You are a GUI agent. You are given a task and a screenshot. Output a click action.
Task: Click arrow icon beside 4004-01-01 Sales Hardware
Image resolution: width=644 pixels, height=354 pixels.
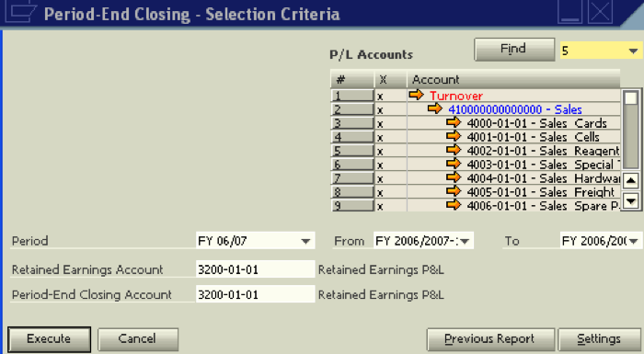coord(454,177)
